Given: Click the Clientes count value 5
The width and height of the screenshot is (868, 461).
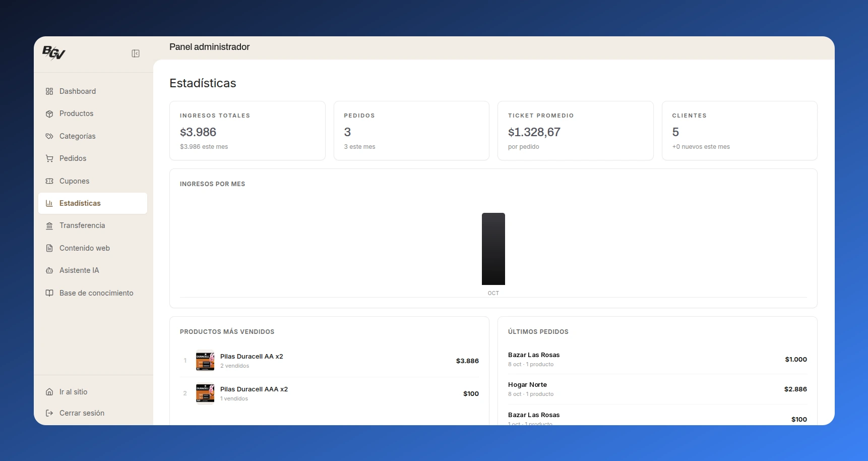Looking at the screenshot, I should pos(675,132).
